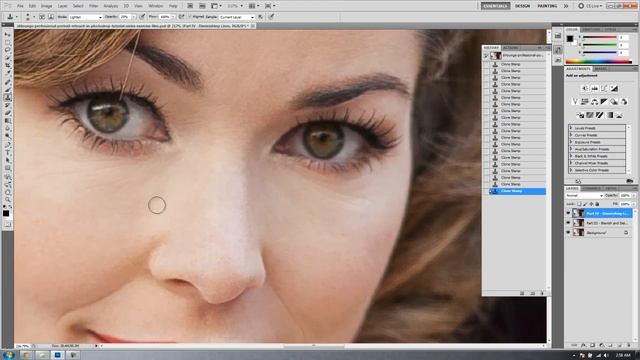Screen dimensions: 640x360
Task: Add a Levels adjustment from Adjustments panel
Action: click(595, 88)
